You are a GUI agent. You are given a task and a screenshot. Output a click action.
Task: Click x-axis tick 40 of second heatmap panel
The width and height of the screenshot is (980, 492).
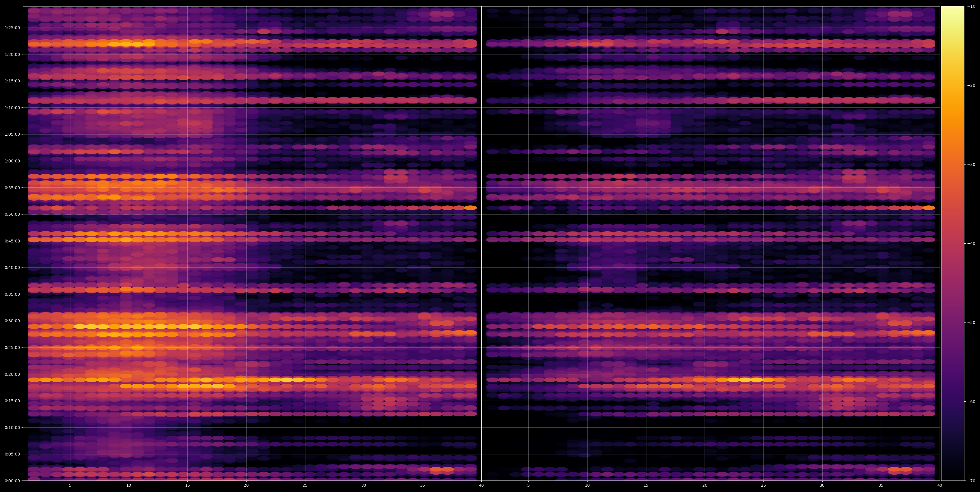[940, 486]
